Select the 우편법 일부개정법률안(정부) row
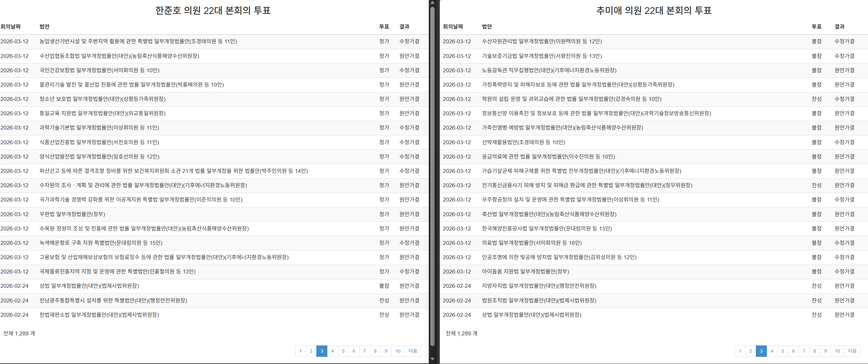 tap(72, 214)
